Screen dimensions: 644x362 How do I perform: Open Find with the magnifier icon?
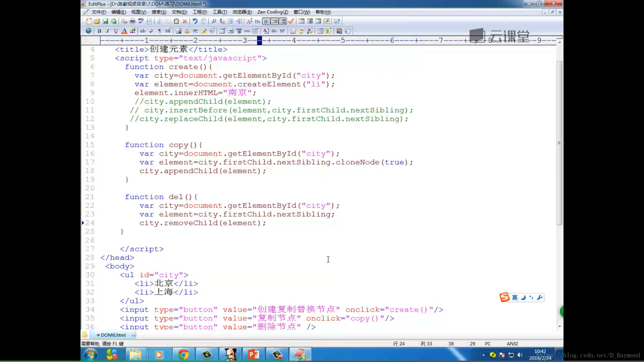point(214,21)
